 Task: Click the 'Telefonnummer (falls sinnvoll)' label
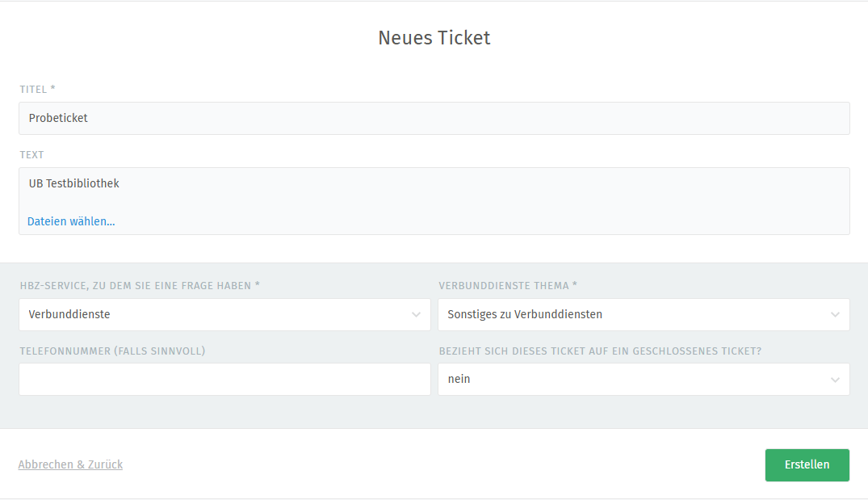point(112,351)
